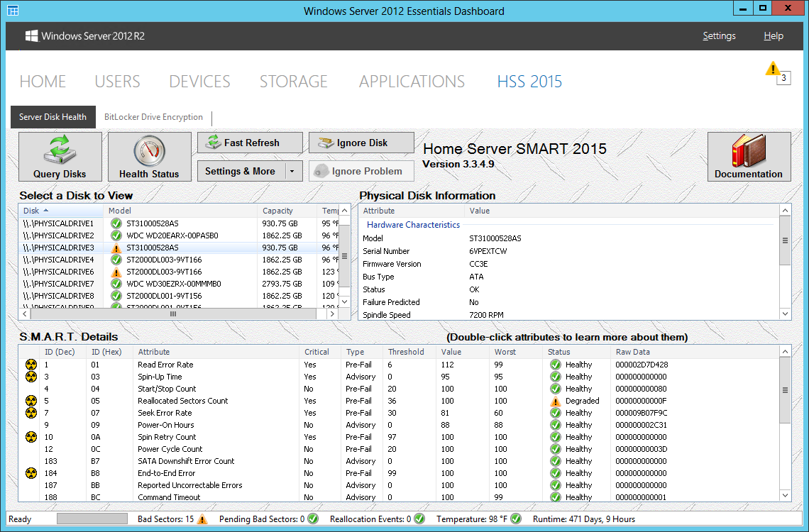Click the alert warning triangle icon
The image size is (809, 532).
pos(772,69)
